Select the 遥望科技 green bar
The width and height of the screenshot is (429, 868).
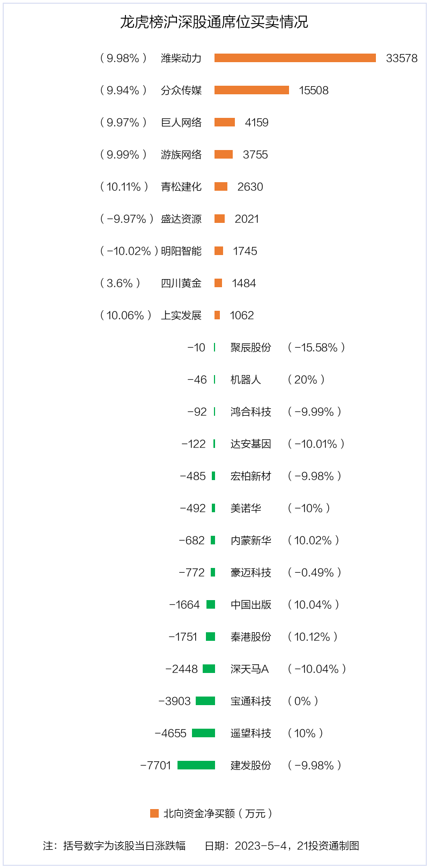point(203,733)
